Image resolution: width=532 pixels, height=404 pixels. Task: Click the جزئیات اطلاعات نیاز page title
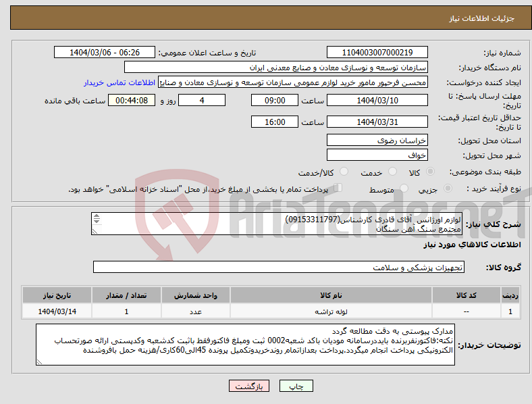(x=481, y=18)
